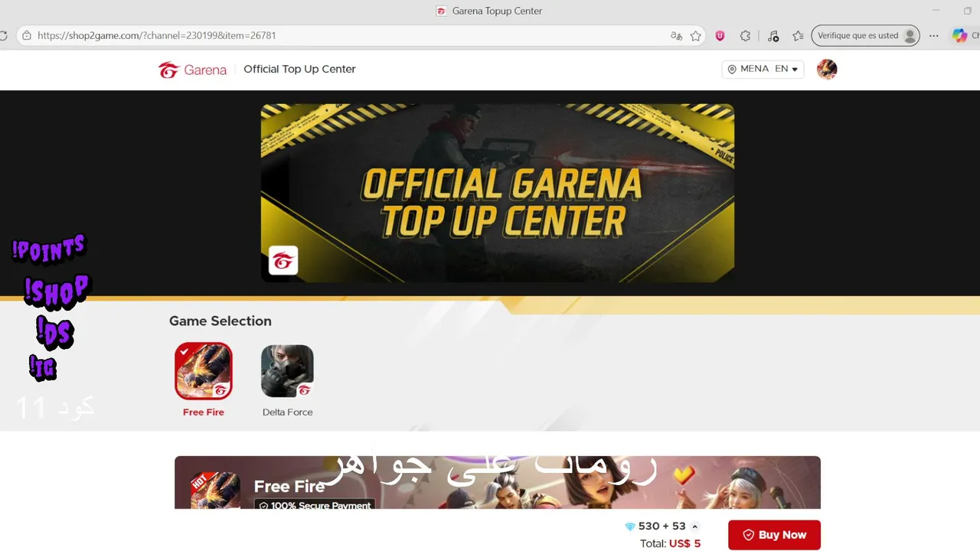Click the media control music note icon
980x551 pixels.
[773, 36]
